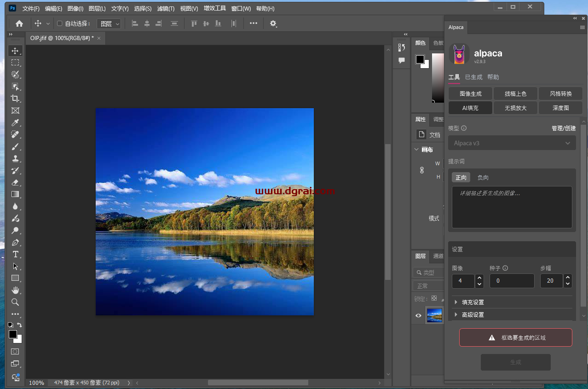Enable the 自动选择 checkbox

click(59, 23)
